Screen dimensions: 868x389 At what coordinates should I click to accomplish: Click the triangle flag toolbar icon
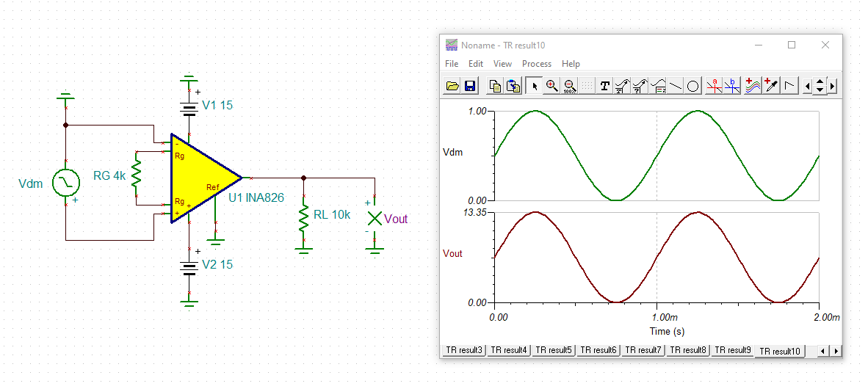(x=790, y=86)
